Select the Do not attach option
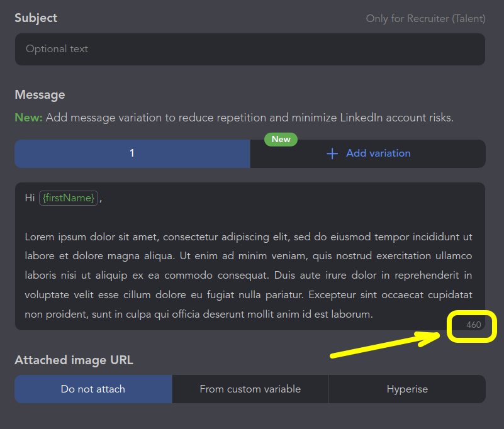 point(93,389)
